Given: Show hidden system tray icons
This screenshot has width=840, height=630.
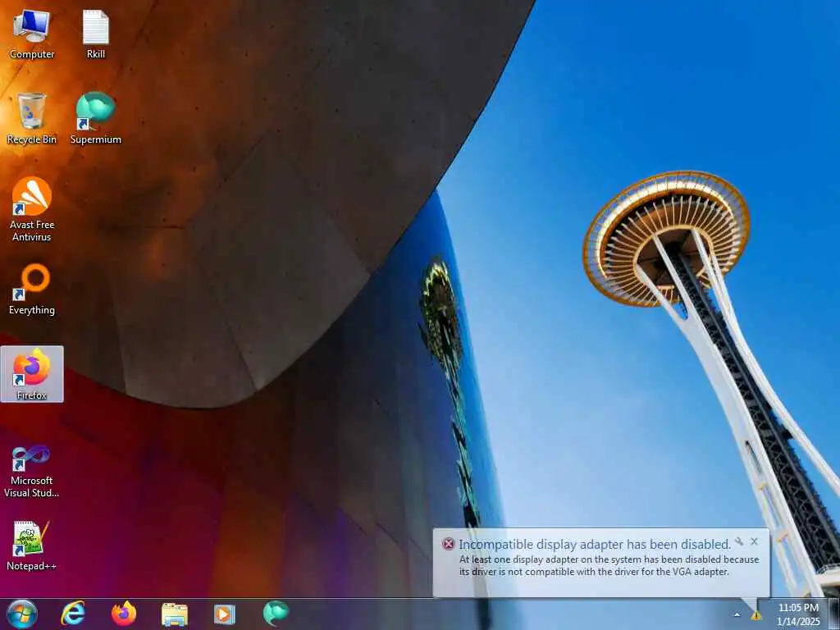Looking at the screenshot, I should coord(737,615).
